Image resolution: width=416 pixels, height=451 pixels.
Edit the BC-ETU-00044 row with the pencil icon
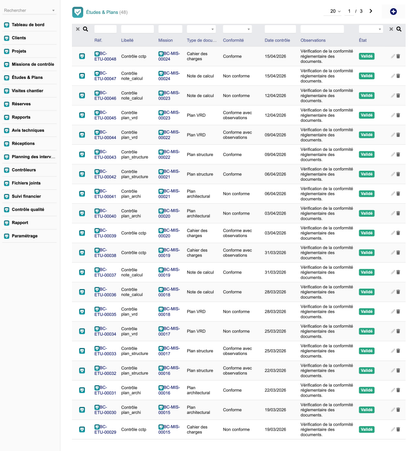(393, 135)
